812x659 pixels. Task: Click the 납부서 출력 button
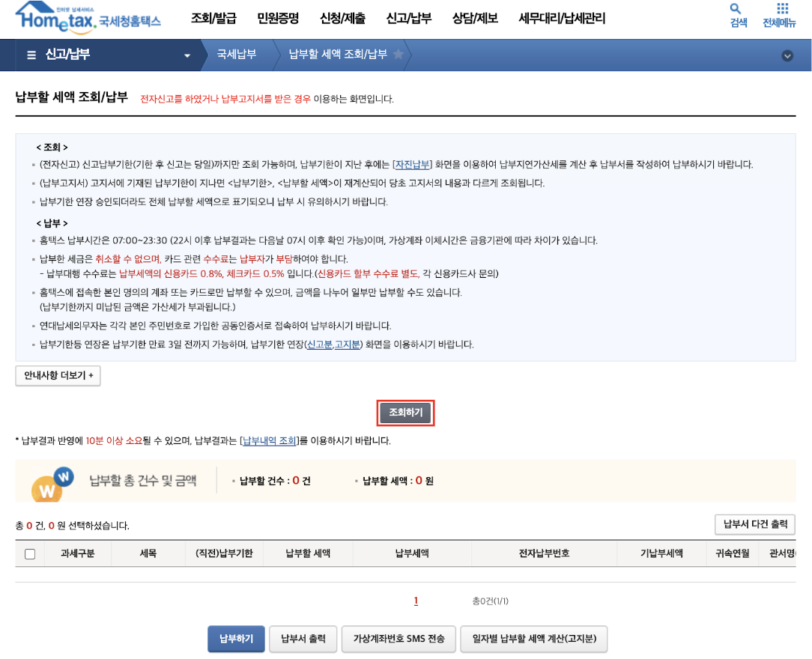tap(303, 639)
